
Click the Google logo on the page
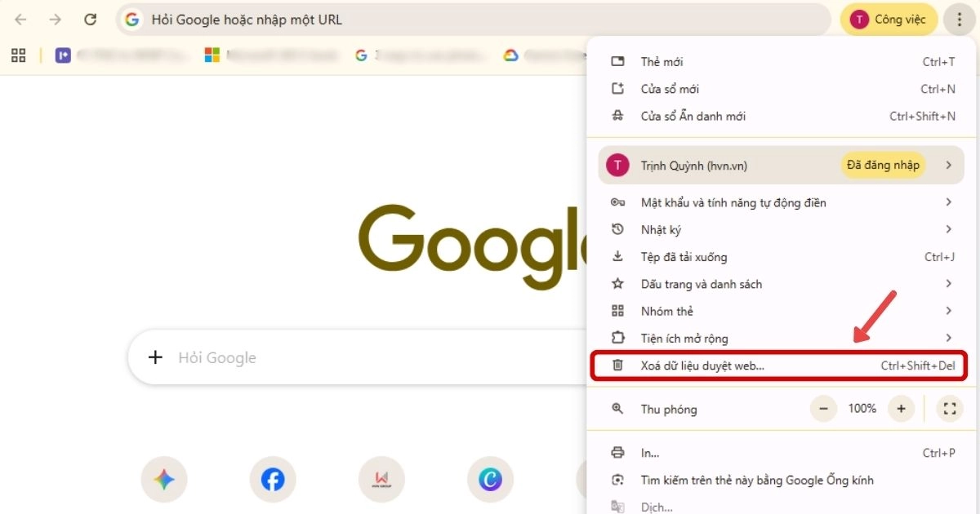click(472, 249)
